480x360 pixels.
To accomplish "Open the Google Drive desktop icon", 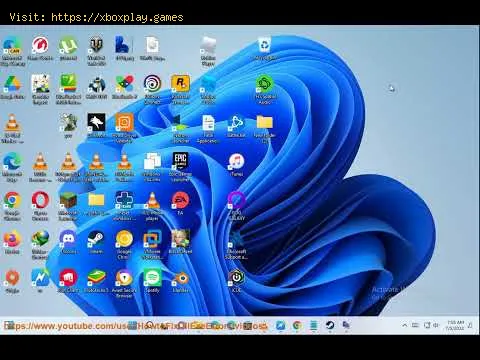I will [12, 87].
